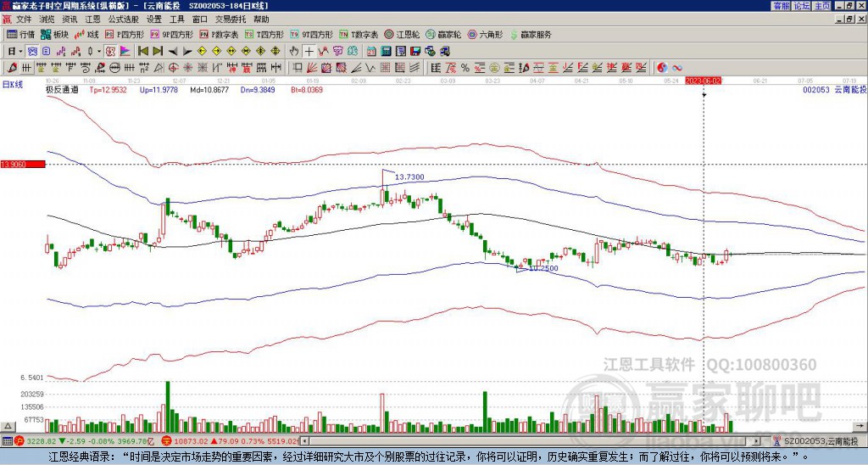Click the up-triangle button at volume panel left
The image size is (868, 465).
click(8, 426)
